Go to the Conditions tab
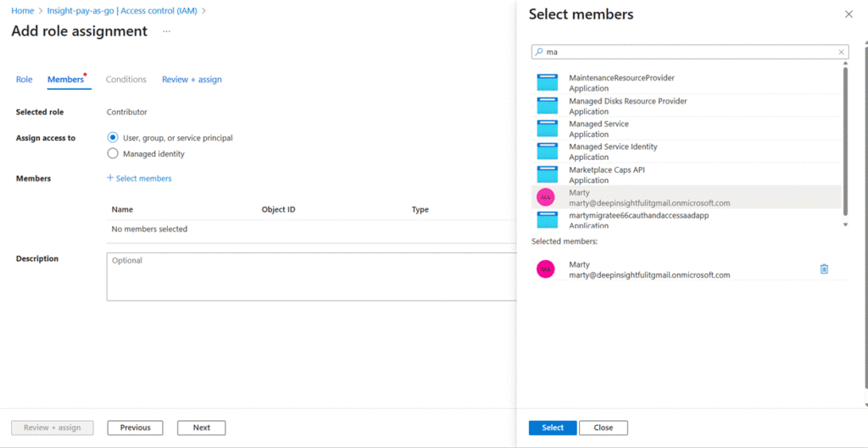The width and height of the screenshot is (868, 448). point(126,80)
